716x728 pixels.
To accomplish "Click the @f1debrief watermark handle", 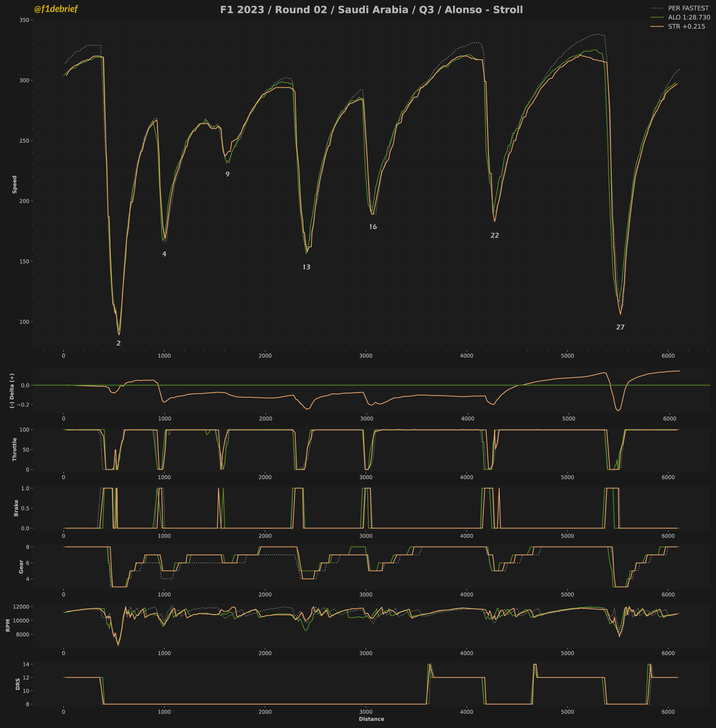I will coord(56,9).
